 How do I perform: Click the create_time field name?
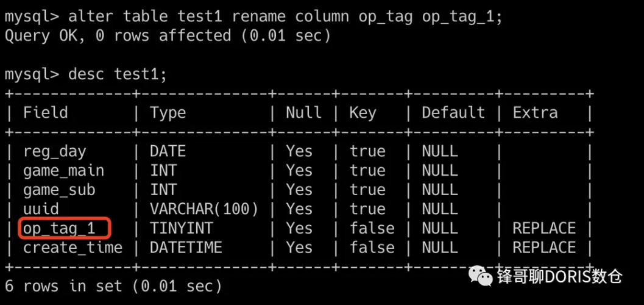73,248
